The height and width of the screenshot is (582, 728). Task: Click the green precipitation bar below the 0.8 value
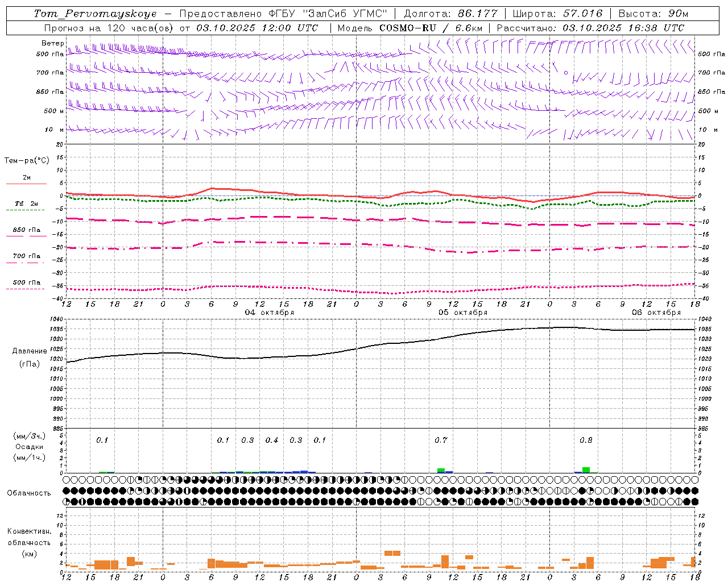[x=586, y=470]
